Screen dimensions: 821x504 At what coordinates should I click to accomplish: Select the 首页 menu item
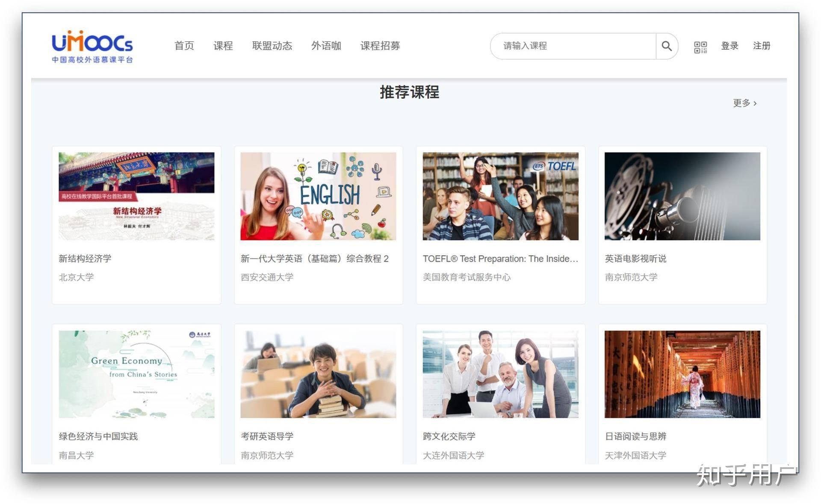pyautogui.click(x=184, y=46)
